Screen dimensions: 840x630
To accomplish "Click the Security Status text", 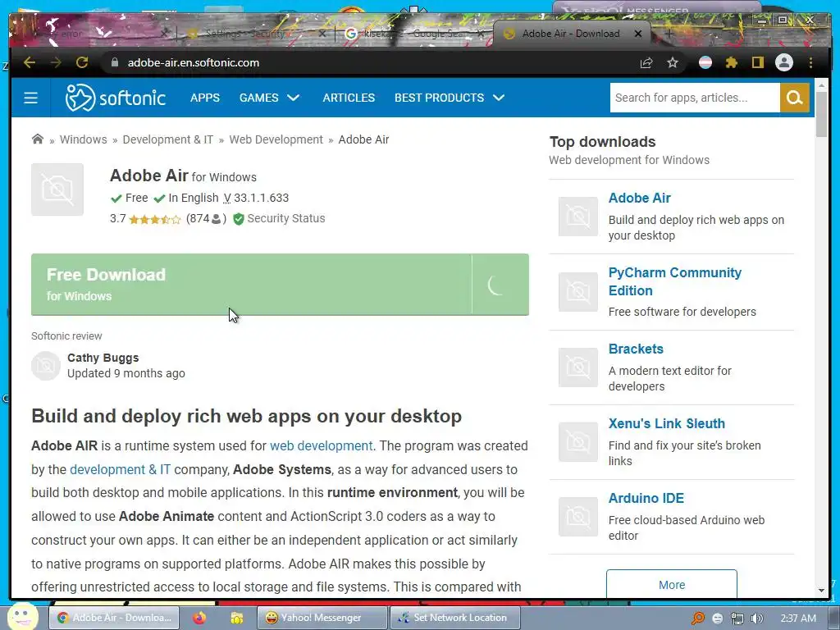I will [286, 218].
